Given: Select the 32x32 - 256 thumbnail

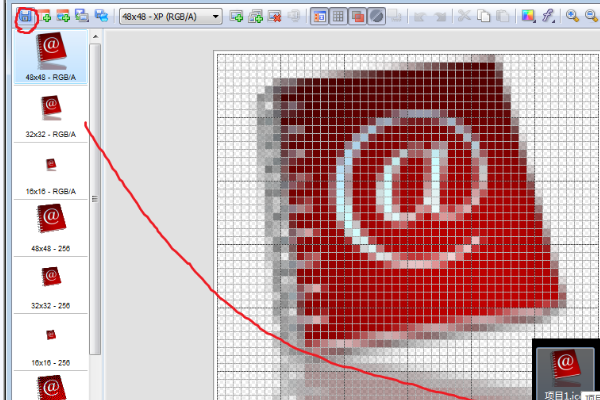Looking at the screenshot, I should 50,281.
